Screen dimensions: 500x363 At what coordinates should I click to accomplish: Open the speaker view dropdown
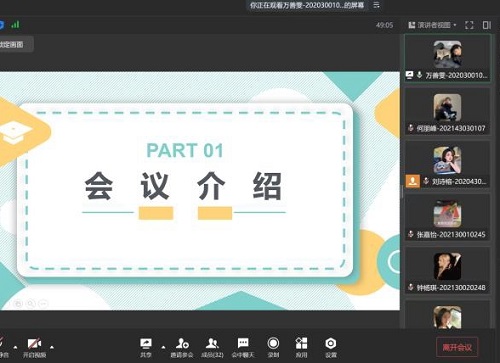433,25
